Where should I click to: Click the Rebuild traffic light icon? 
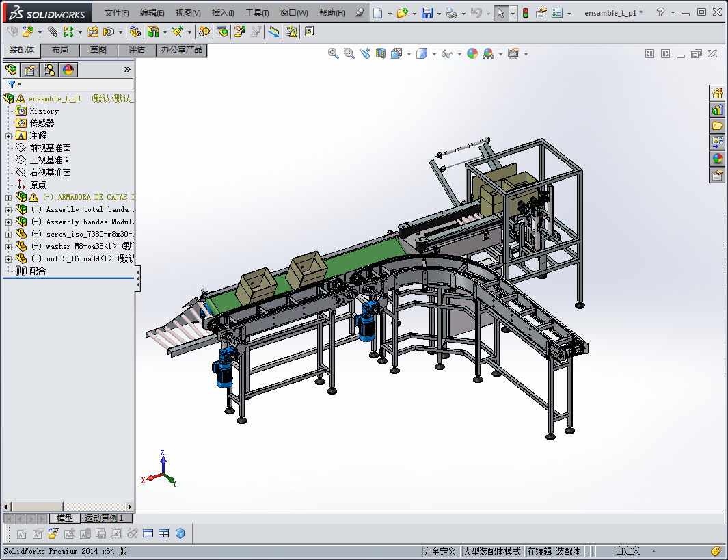click(525, 13)
